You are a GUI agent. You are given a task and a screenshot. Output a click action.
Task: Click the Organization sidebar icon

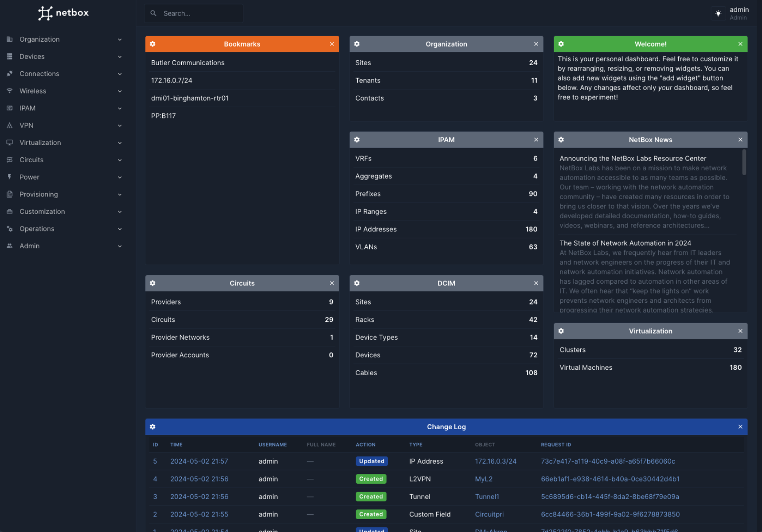click(x=9, y=39)
